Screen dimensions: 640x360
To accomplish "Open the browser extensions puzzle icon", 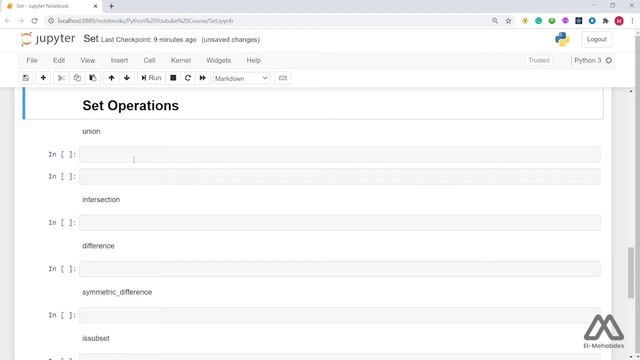I will [605, 21].
